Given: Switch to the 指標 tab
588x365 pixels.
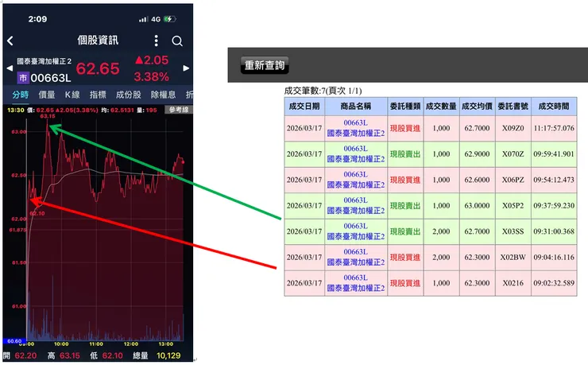Looking at the screenshot, I should (98, 95).
